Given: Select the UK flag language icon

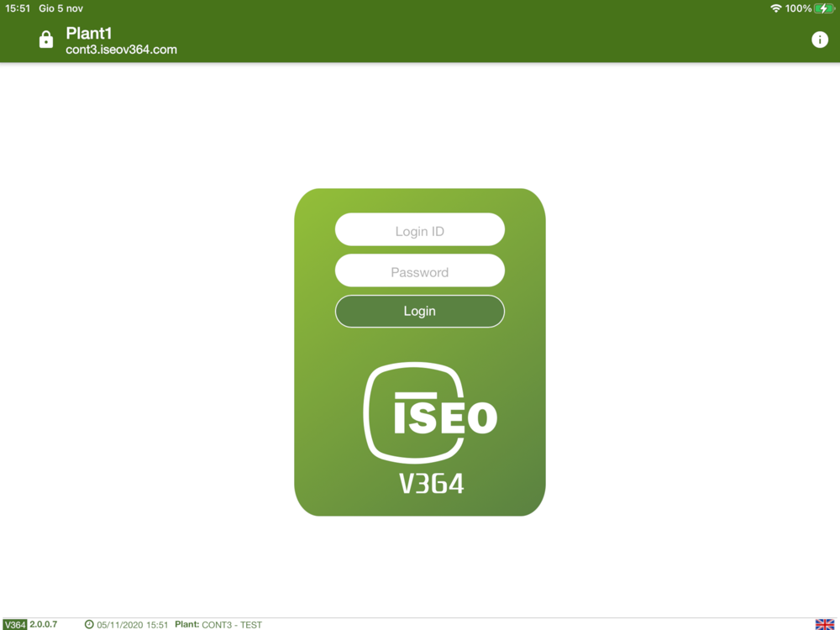Looking at the screenshot, I should click(x=825, y=624).
